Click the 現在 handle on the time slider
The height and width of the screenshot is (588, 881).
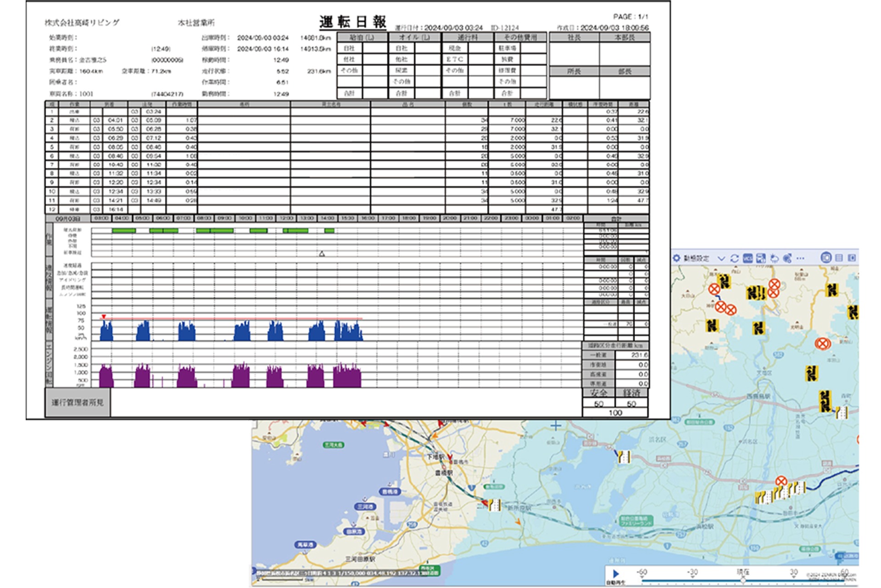[743, 580]
